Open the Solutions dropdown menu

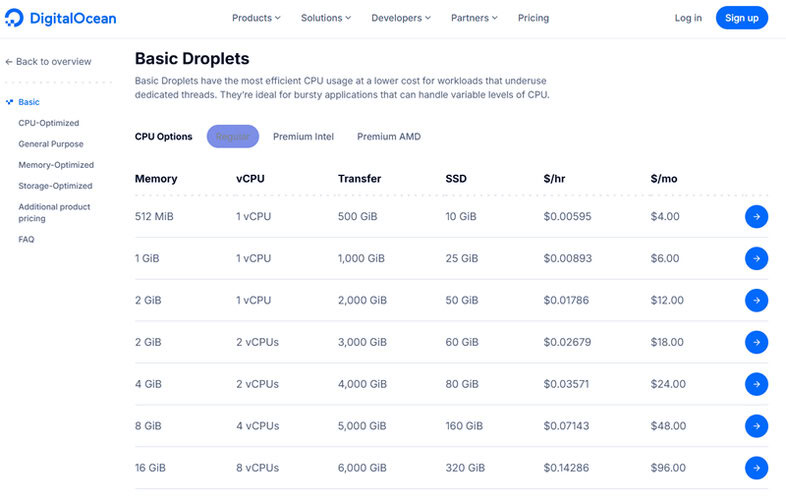coord(326,18)
